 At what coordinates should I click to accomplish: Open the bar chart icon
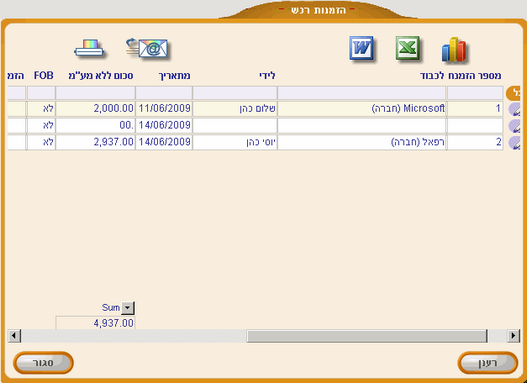pos(454,50)
